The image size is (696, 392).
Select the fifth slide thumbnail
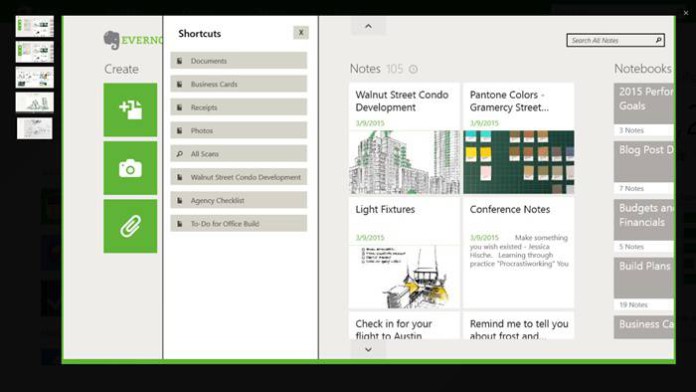pyautogui.click(x=35, y=128)
